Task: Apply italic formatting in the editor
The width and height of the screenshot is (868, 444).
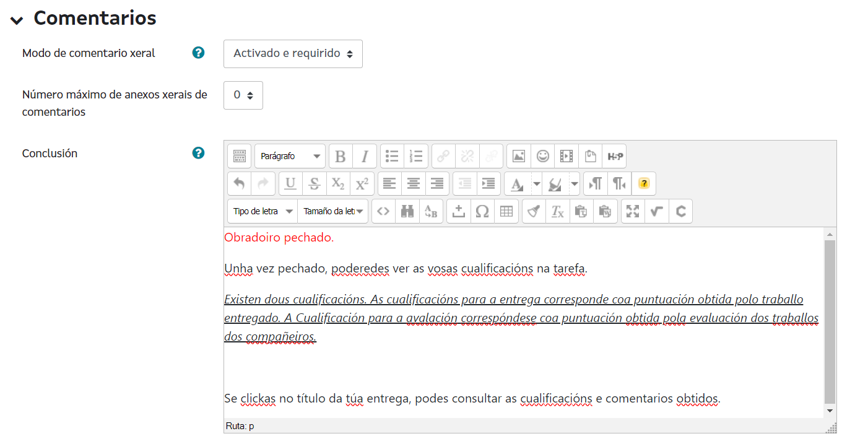Action: (365, 157)
